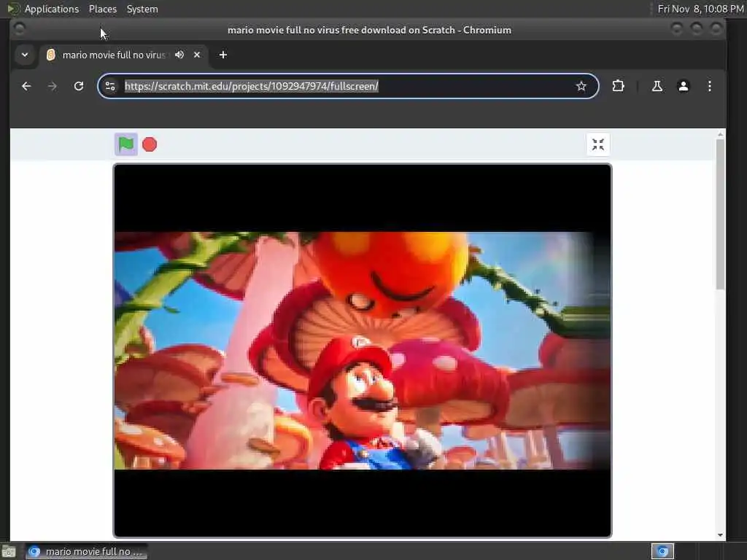747x560 pixels.
Task: Exit fullscreen mode with the shrink icon
Action: [598, 144]
